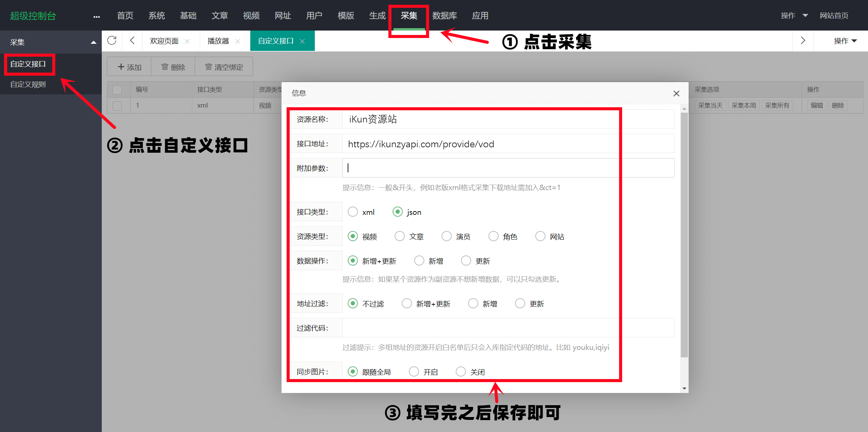Tick the checkbox for row 1
The image size is (868, 432).
pyautogui.click(x=117, y=106)
